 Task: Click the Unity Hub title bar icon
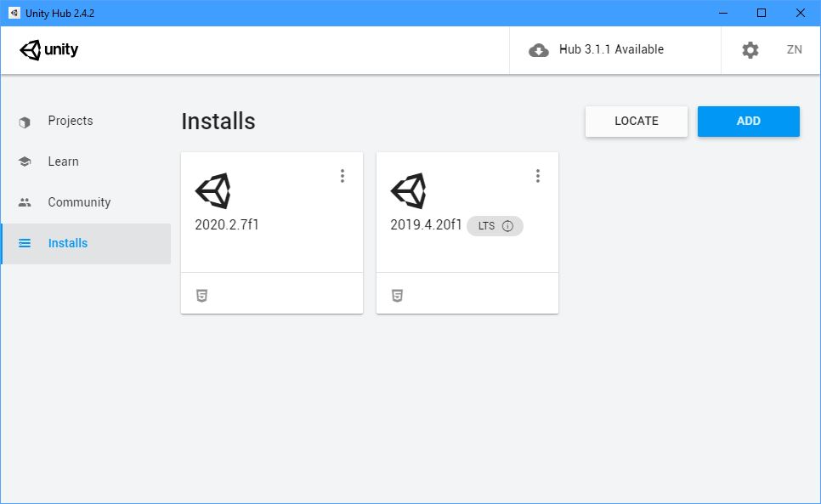(x=14, y=13)
